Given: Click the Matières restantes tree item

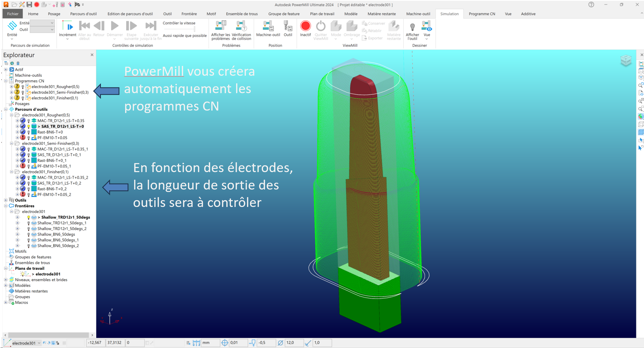Looking at the screenshot, I should [x=31, y=291].
